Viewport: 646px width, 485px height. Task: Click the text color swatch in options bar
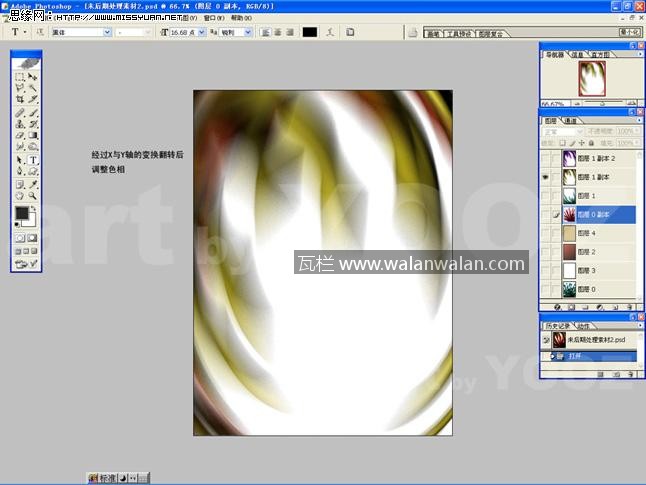(x=310, y=32)
